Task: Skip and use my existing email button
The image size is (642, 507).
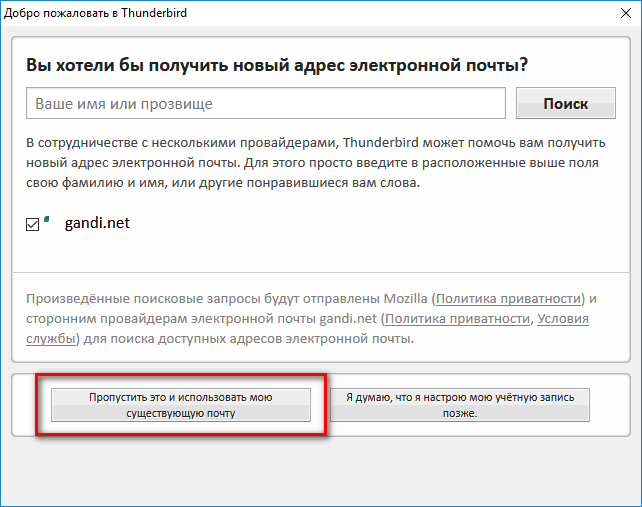Action: tap(181, 405)
